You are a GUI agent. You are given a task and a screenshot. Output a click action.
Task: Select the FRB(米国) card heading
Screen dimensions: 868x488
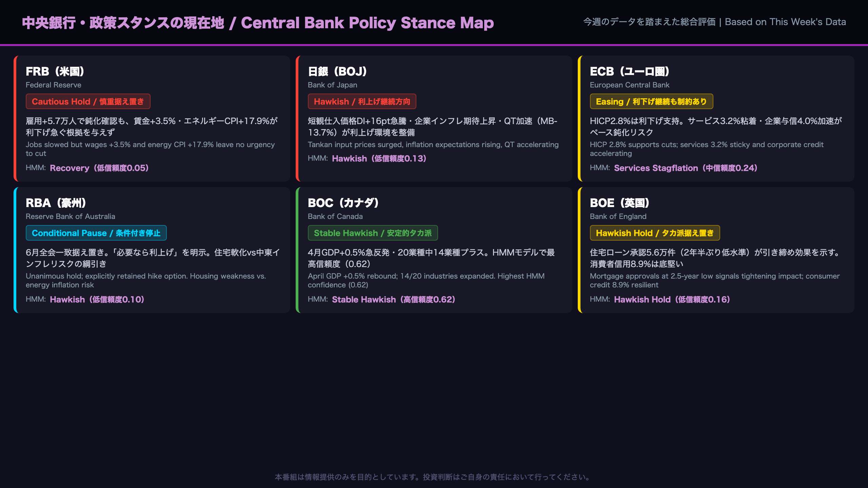(55, 72)
